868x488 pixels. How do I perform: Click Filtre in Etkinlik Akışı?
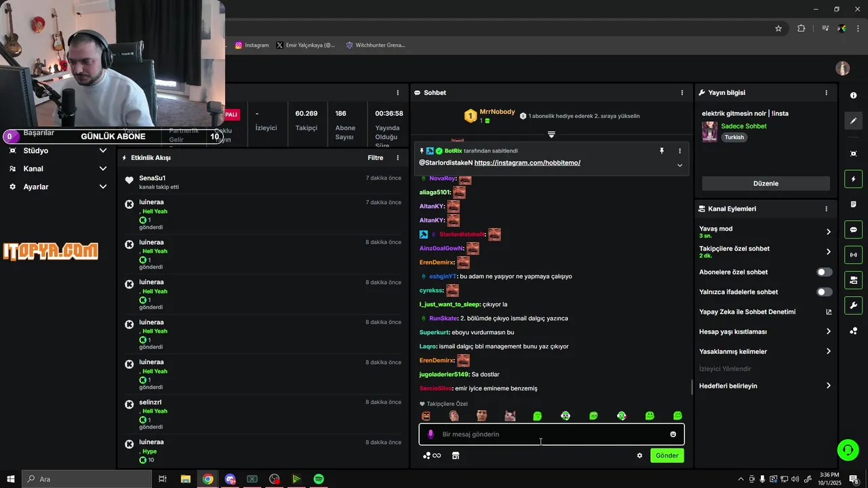[375, 157]
